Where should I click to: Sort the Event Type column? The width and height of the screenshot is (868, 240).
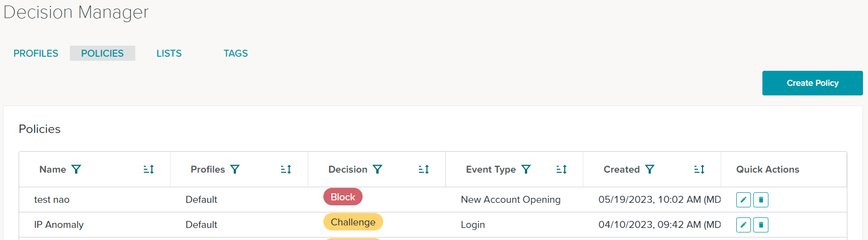click(562, 169)
